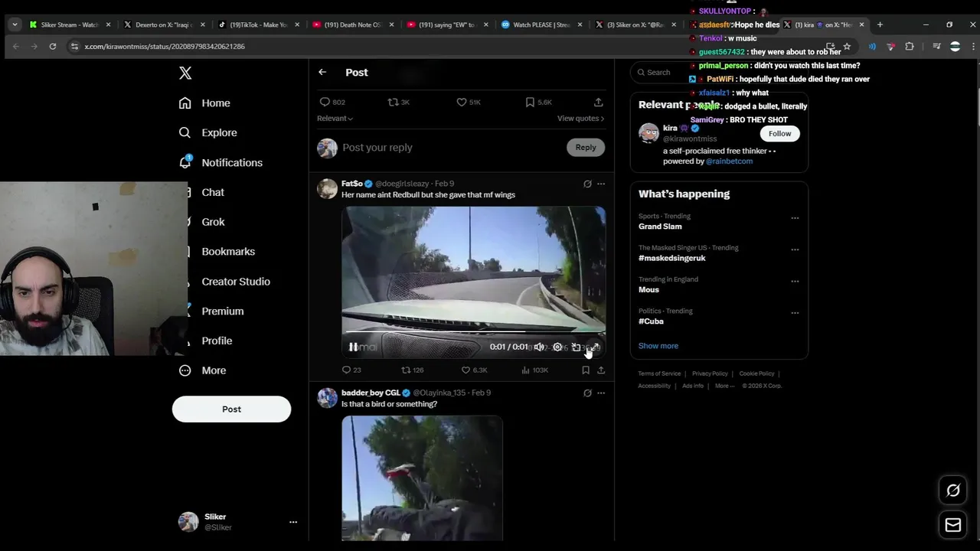The width and height of the screenshot is (980, 551).
Task: Click the X logo in the sidebar
Action: click(185, 73)
